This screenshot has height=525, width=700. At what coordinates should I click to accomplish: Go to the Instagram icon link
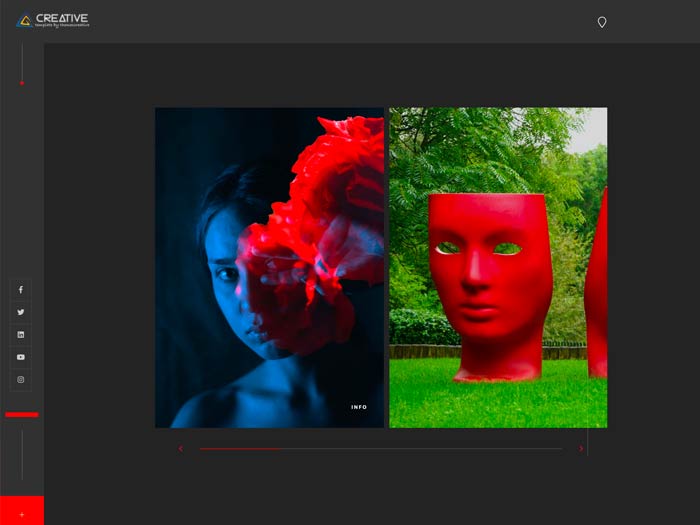[21, 380]
